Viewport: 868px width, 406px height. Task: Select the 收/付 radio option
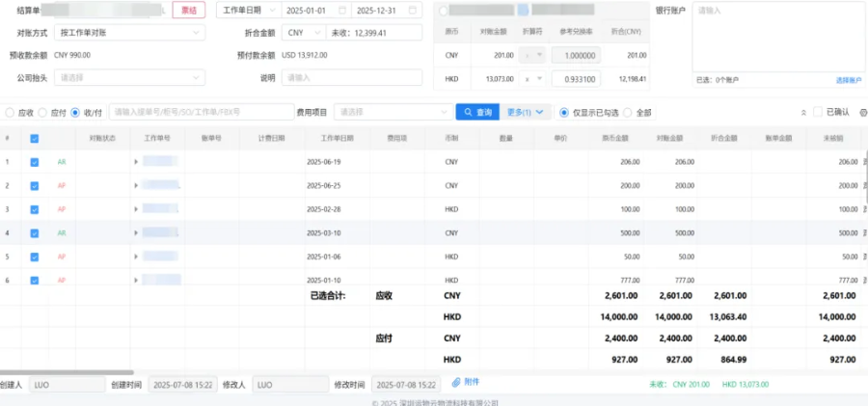[x=75, y=113]
